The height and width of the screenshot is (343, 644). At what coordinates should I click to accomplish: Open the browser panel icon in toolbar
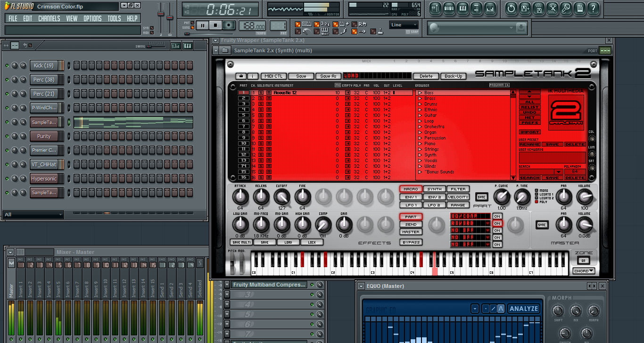(x=476, y=8)
